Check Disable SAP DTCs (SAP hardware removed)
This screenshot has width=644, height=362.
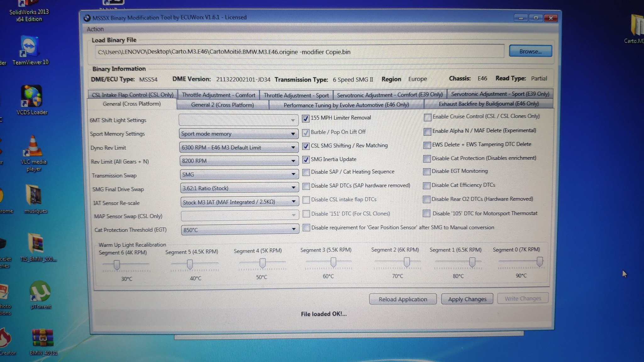306,186
